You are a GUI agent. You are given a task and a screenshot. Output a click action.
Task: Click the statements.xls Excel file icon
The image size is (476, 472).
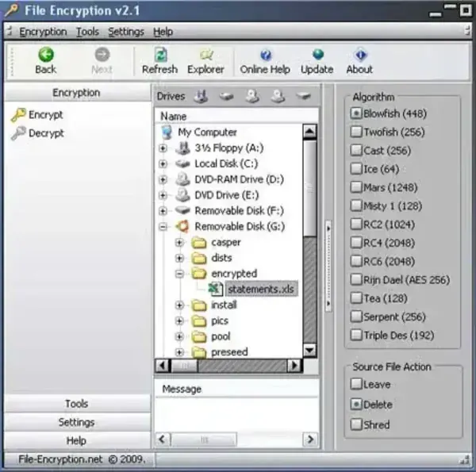pyautogui.click(x=216, y=289)
